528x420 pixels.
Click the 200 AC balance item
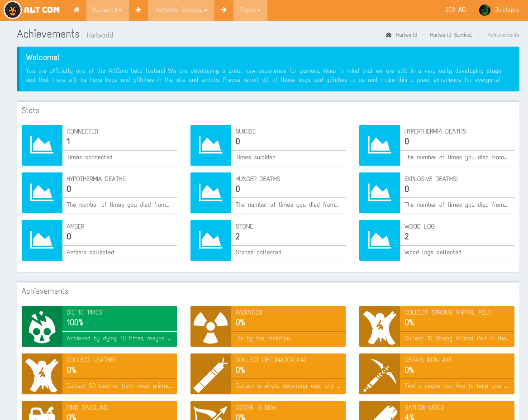coord(455,10)
